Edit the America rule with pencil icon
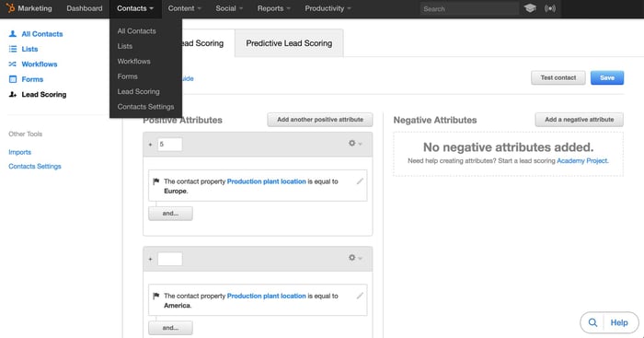Screen dimensions: 644x338 [x=360, y=296]
